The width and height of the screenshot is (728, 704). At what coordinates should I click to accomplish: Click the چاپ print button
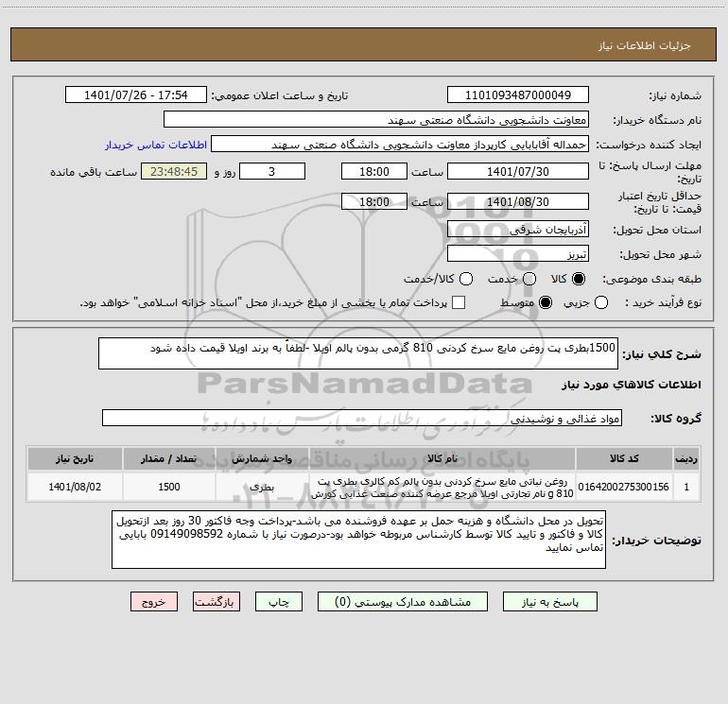(x=279, y=602)
